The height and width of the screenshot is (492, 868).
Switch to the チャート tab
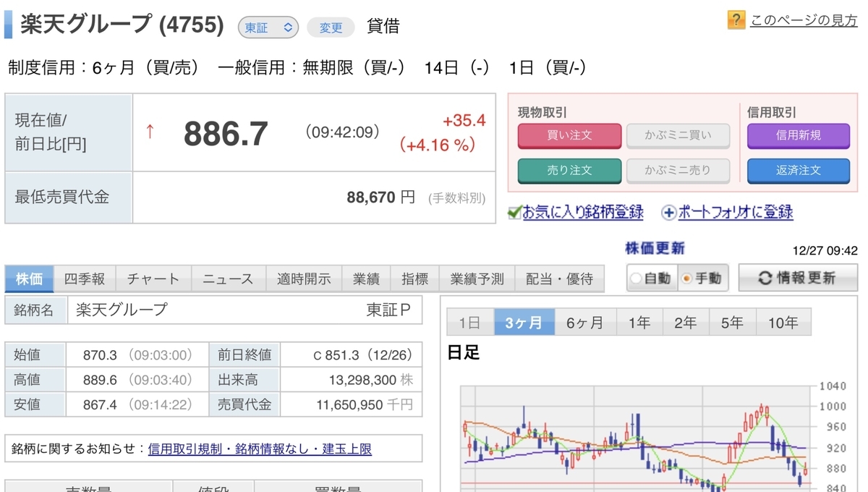click(153, 279)
